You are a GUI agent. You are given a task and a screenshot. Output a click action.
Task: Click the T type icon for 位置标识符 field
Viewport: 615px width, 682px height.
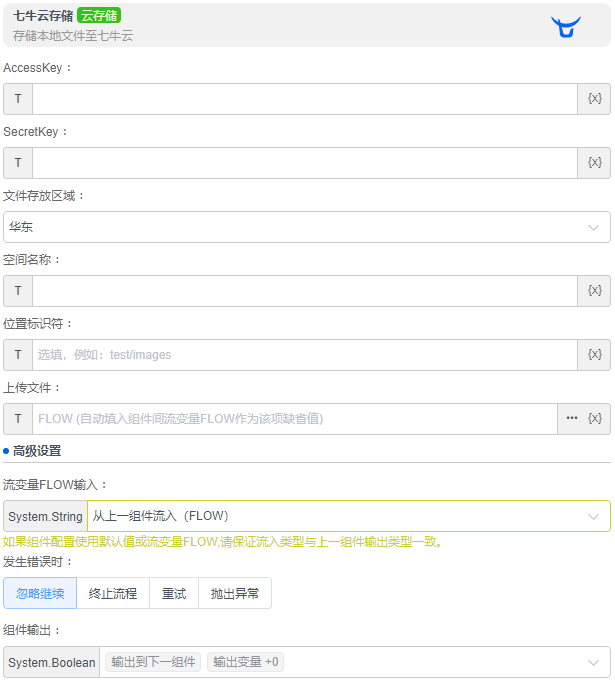click(18, 355)
